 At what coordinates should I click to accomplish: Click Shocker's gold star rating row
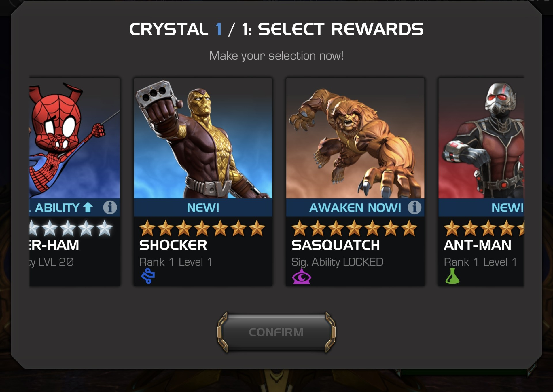(x=202, y=229)
